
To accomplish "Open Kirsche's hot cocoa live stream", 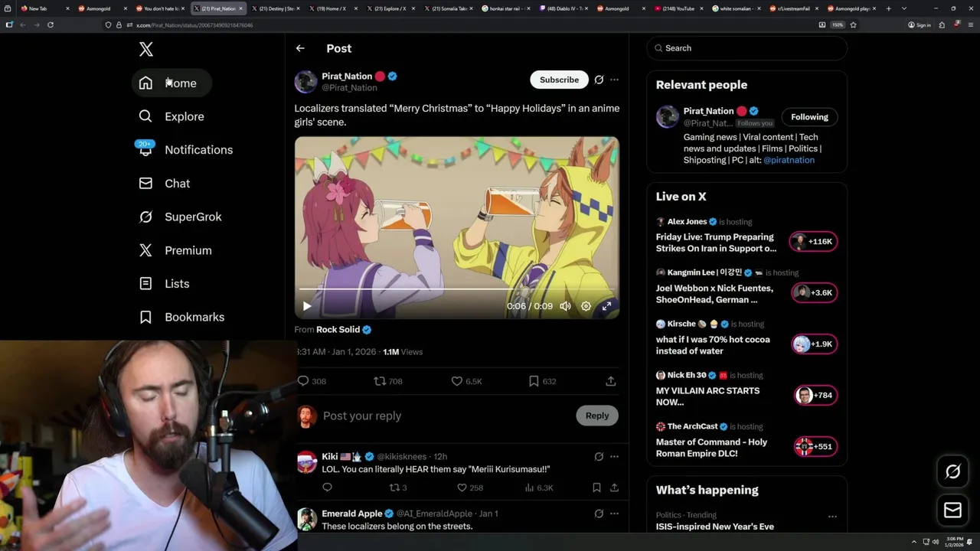I will 713,345.
